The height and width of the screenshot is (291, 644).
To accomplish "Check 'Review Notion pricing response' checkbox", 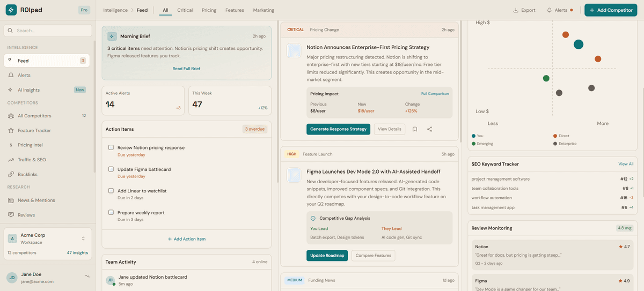I will 111,147.
